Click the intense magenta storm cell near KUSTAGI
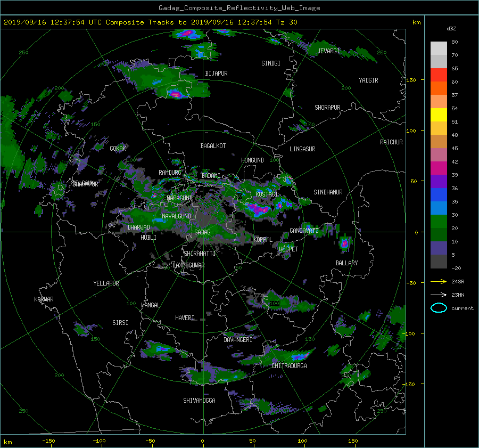This screenshot has height=448, width=479. click(259, 210)
